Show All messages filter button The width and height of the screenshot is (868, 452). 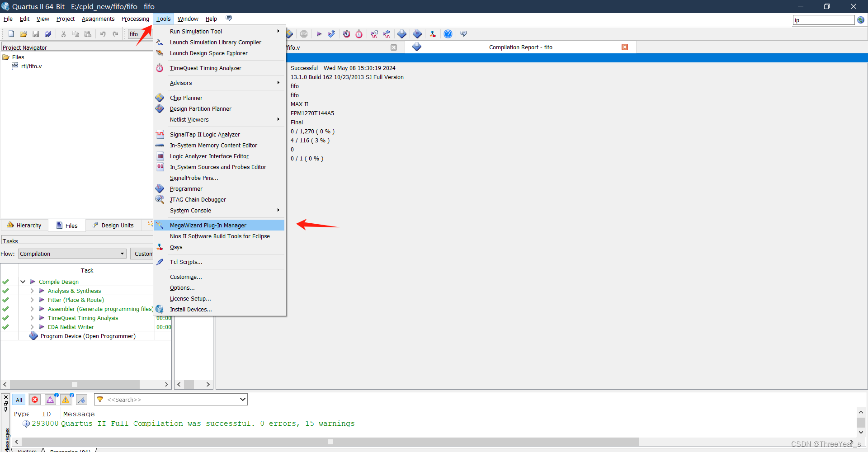[19, 400]
